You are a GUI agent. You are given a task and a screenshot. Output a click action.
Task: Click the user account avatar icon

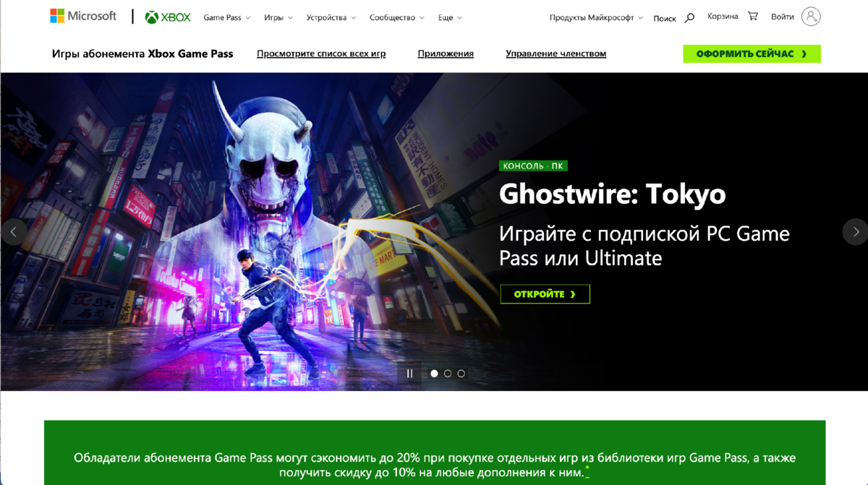[811, 16]
